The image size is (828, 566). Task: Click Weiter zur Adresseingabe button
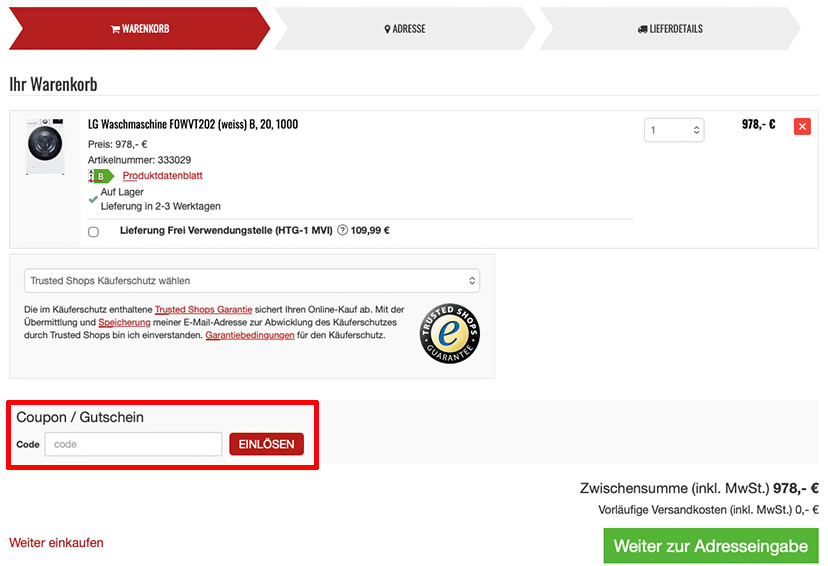point(711,546)
